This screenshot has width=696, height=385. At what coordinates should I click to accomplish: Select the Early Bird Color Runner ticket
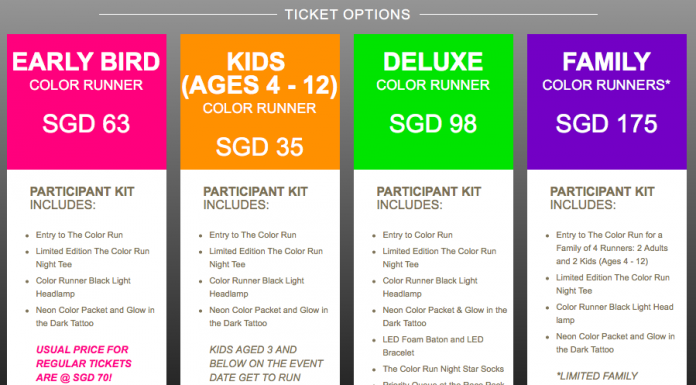click(x=87, y=101)
